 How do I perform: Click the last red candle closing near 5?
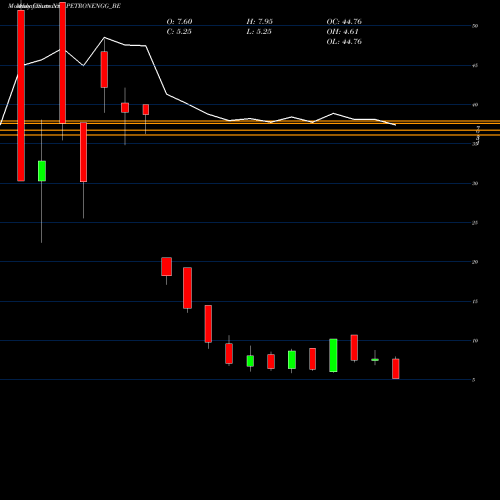pyautogui.click(x=396, y=369)
